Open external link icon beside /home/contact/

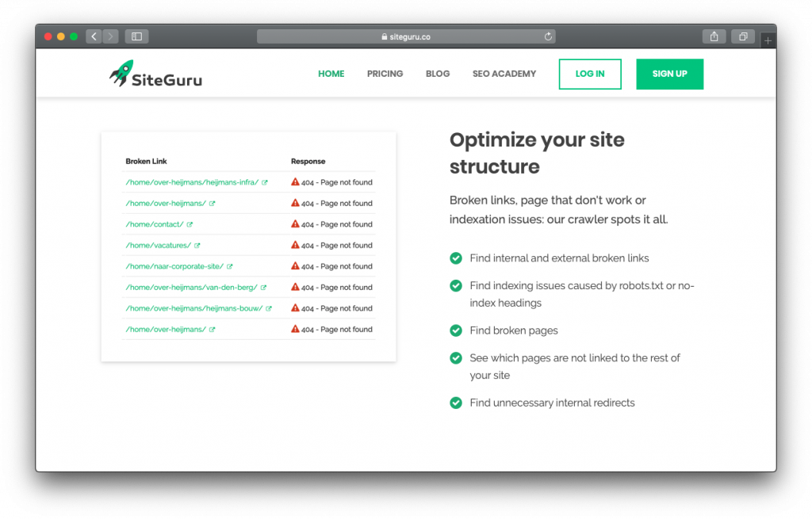click(x=190, y=224)
